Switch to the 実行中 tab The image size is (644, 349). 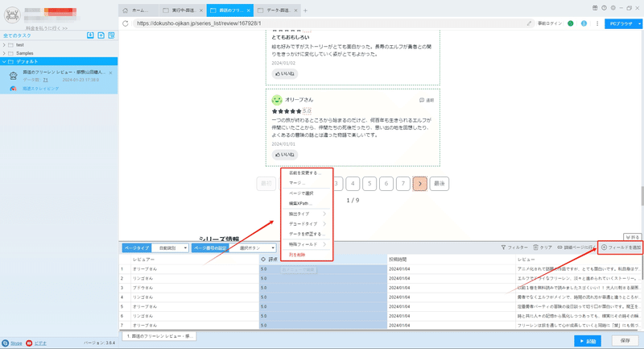tap(181, 10)
